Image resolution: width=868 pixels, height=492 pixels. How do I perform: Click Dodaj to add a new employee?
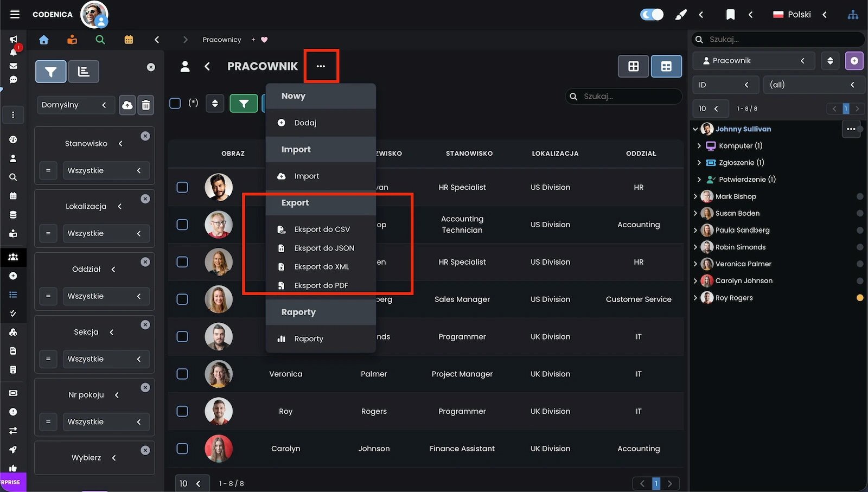(305, 123)
